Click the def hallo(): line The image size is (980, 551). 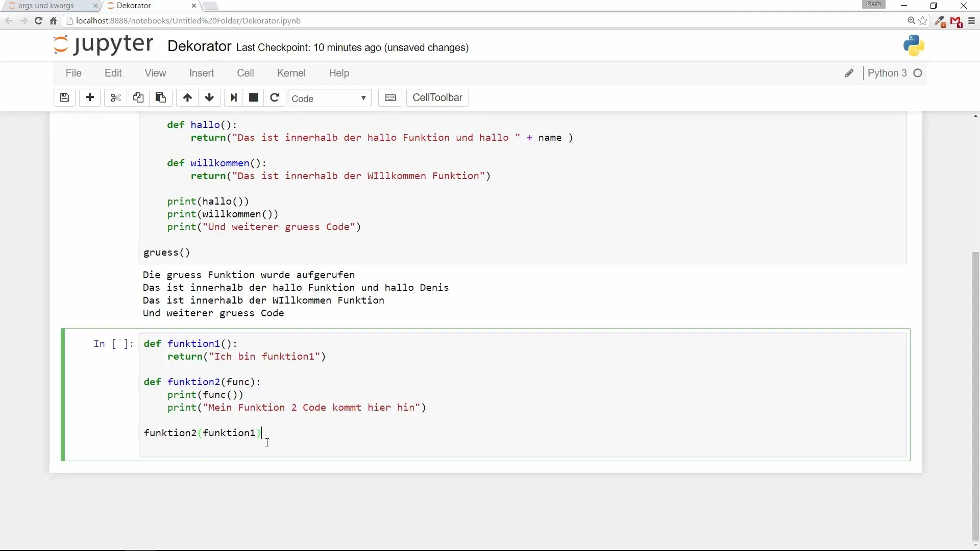(202, 125)
